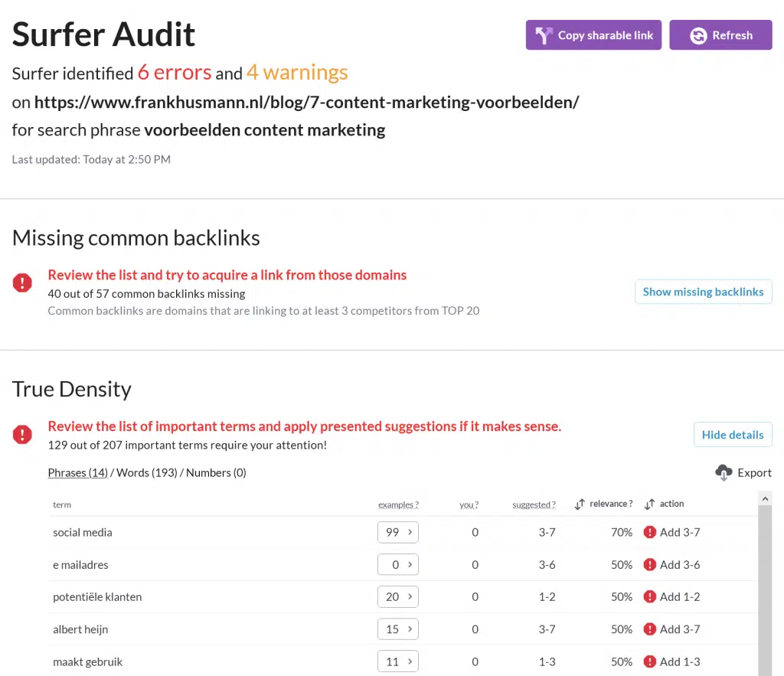The width and height of the screenshot is (784, 676).
Task: Click the red error icon beside Missing common backlinks
Action: [x=22, y=282]
